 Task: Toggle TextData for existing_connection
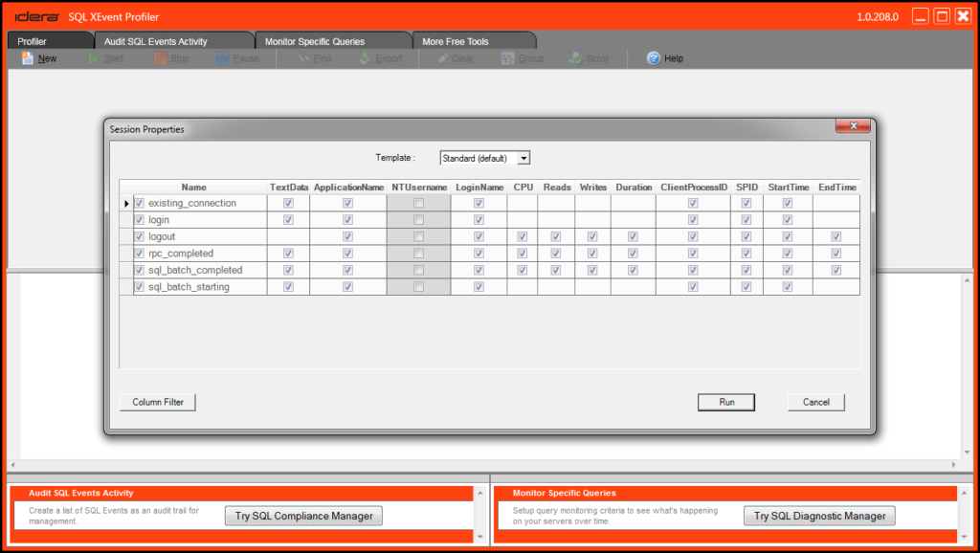(x=288, y=203)
